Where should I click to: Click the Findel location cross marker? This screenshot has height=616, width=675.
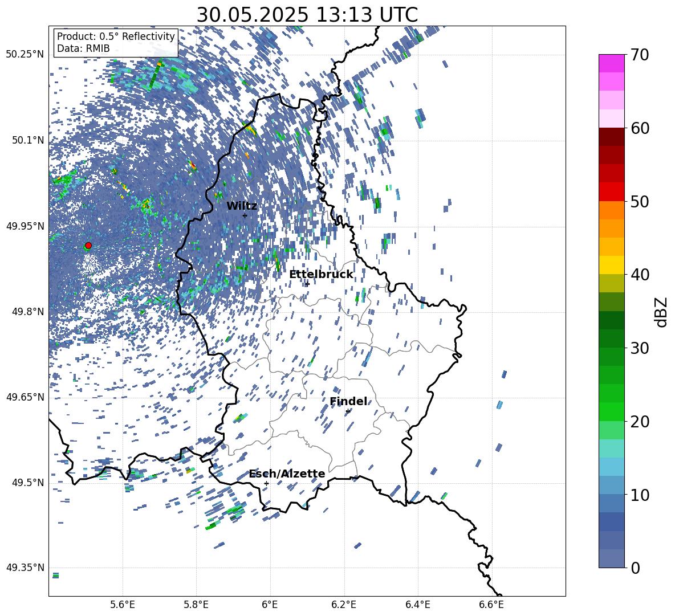tap(348, 411)
